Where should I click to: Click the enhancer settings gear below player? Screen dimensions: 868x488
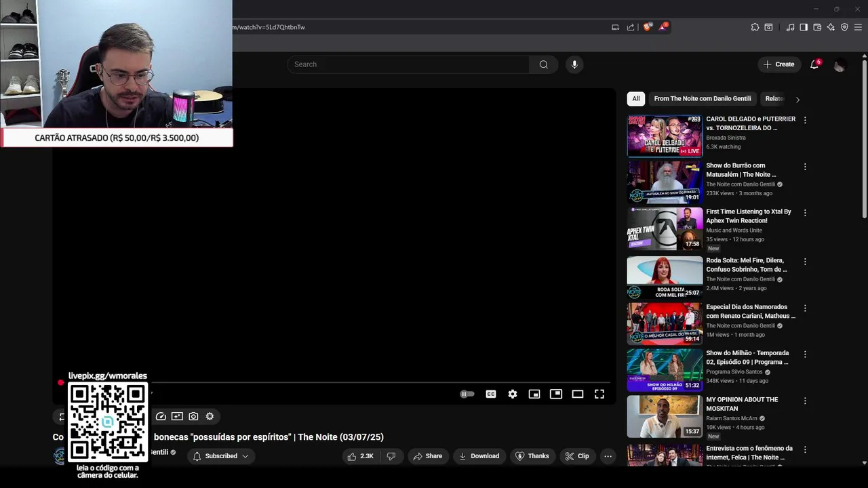[210, 416]
